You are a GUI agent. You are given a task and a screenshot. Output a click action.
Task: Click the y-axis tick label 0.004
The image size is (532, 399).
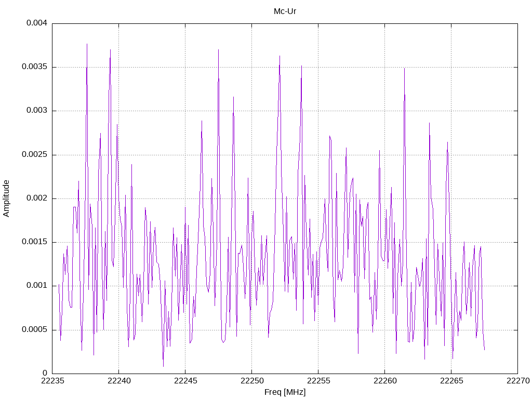[x=37, y=23]
